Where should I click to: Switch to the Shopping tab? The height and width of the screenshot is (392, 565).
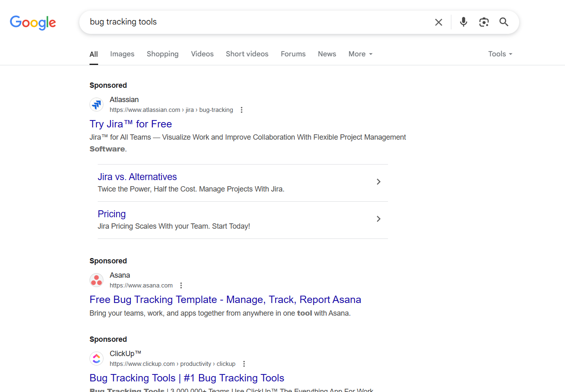pyautogui.click(x=163, y=54)
